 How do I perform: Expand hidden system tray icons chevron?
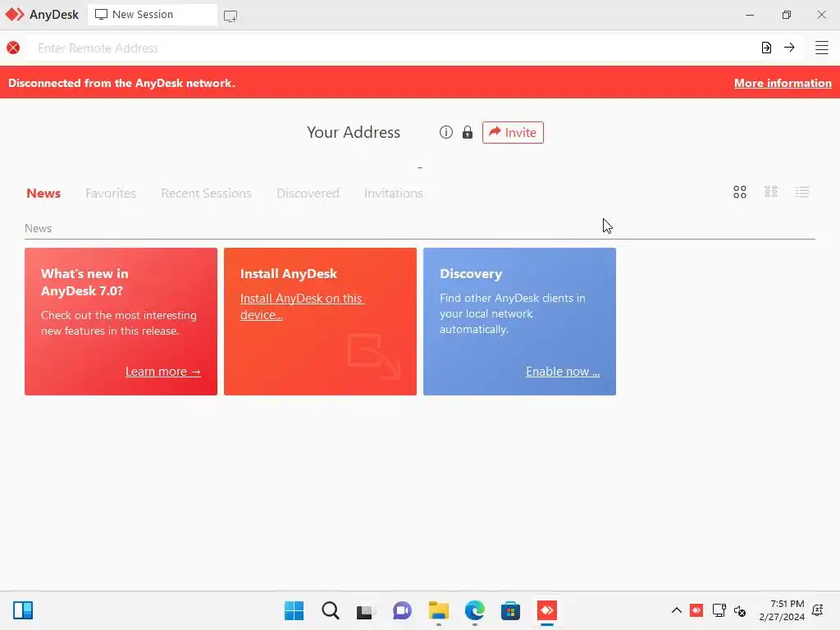(677, 610)
